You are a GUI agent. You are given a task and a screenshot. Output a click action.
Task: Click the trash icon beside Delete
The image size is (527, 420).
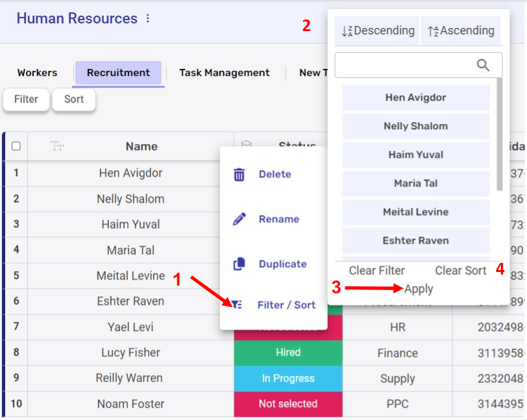coord(239,174)
